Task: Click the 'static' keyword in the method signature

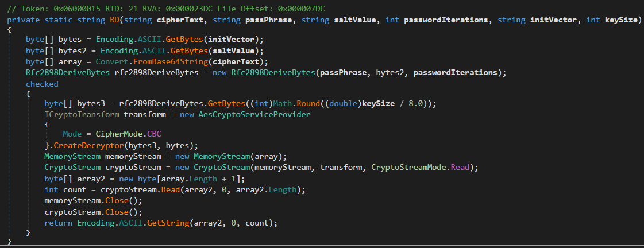Action: coord(59,20)
